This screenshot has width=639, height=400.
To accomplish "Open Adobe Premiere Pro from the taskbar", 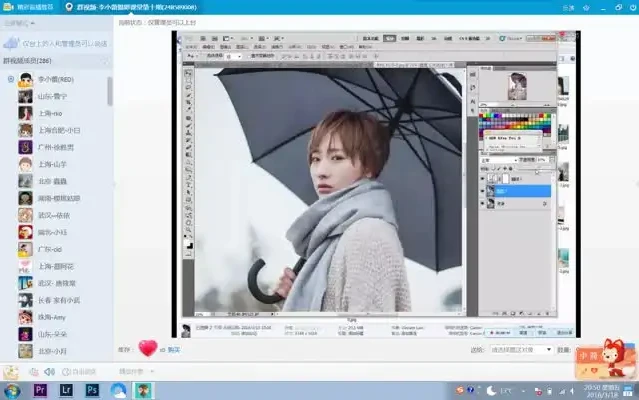I will tap(41, 390).
